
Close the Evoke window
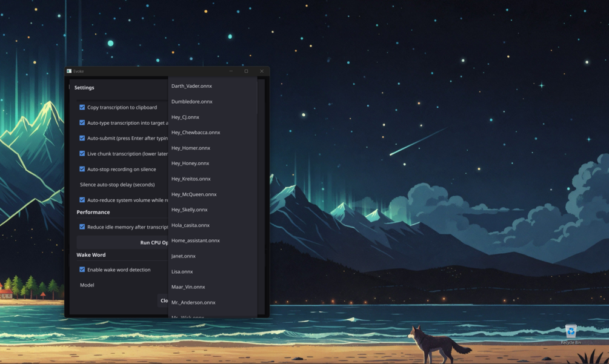[262, 71]
